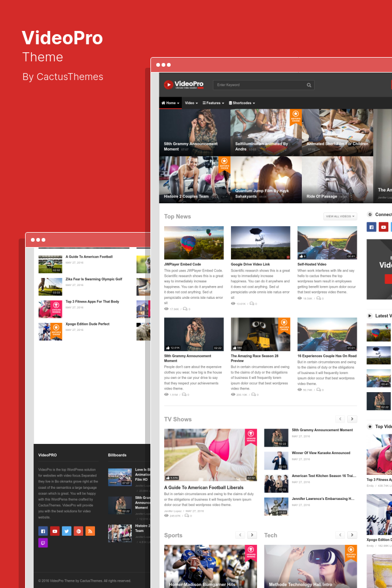Image resolution: width=392 pixels, height=588 pixels.
Task: Go to next Tech items
Action: click(x=353, y=535)
